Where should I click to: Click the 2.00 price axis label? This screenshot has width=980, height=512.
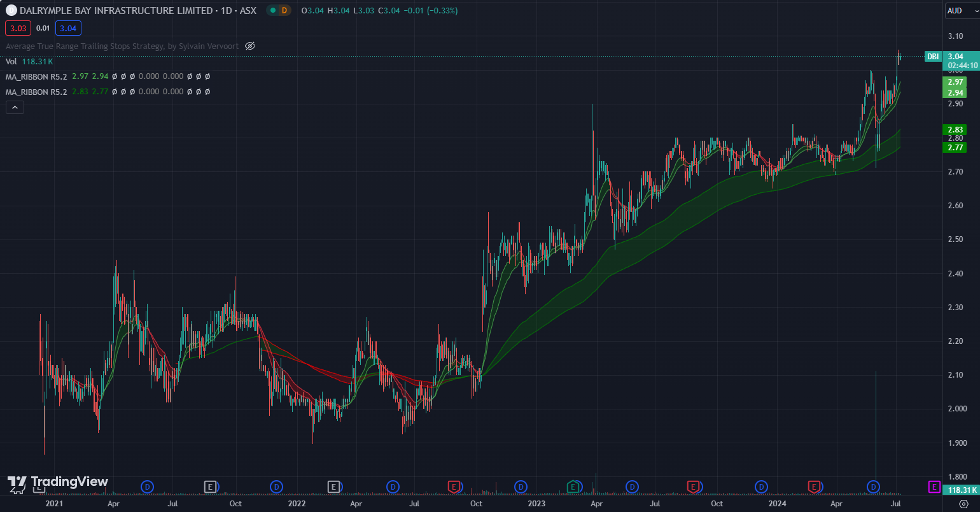(957, 409)
